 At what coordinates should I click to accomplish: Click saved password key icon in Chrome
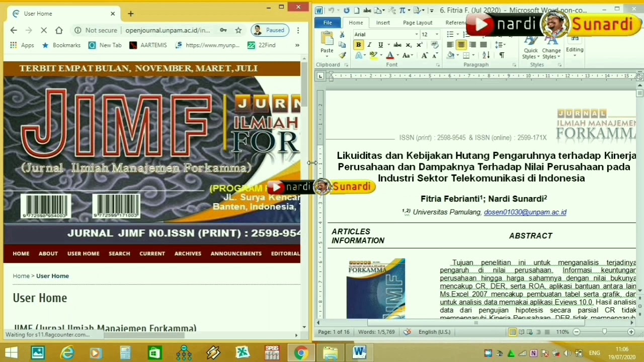point(223,30)
